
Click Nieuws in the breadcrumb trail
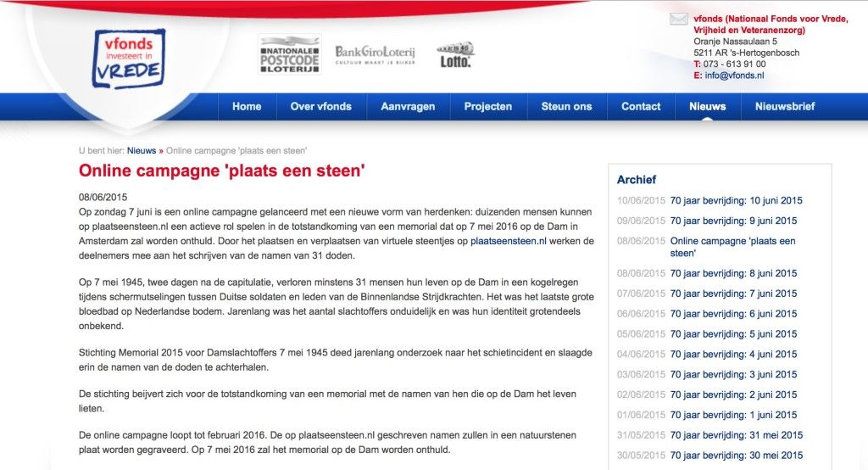(142, 151)
